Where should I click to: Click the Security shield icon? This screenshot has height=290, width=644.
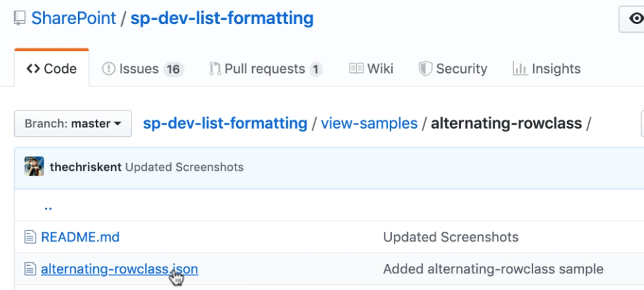click(425, 69)
